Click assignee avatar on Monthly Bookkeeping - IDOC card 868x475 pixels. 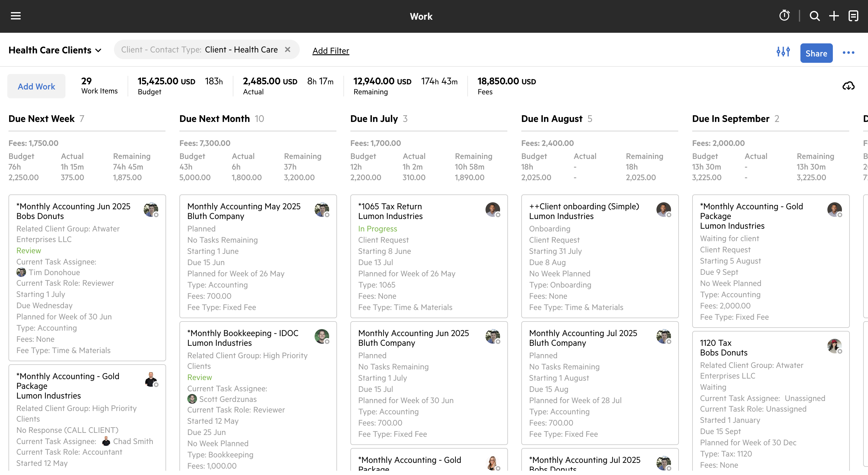[x=322, y=336]
